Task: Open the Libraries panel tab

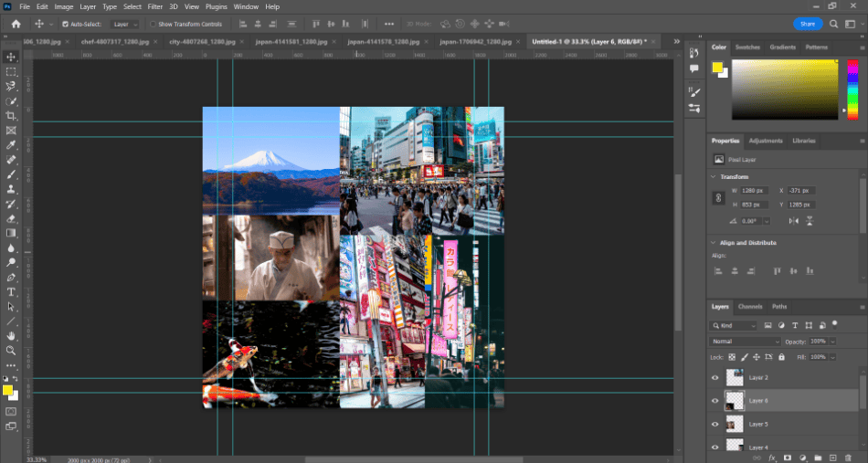Action: [x=804, y=141]
